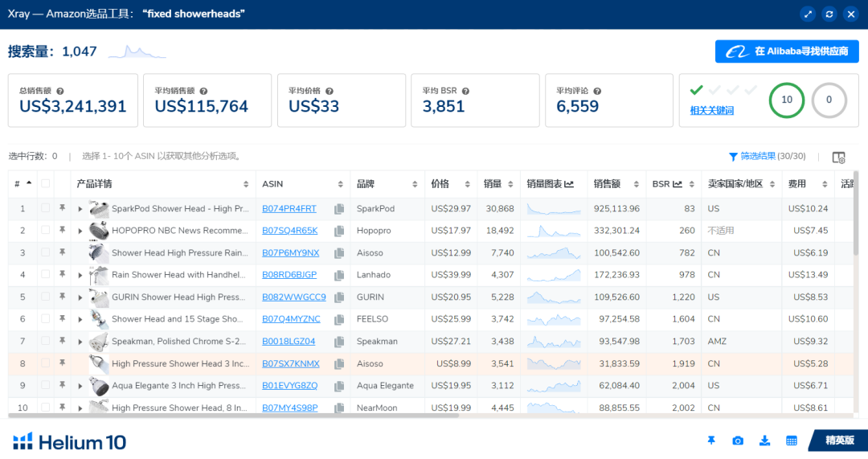Image resolution: width=868 pixels, height=459 pixels.
Task: Pin results using bottom pin icon
Action: [x=711, y=441]
